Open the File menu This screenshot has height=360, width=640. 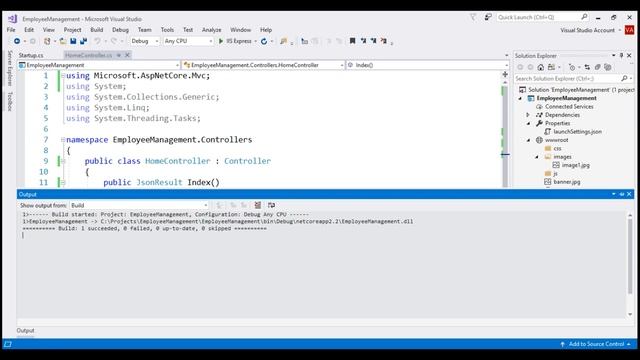pyautogui.click(x=11, y=30)
